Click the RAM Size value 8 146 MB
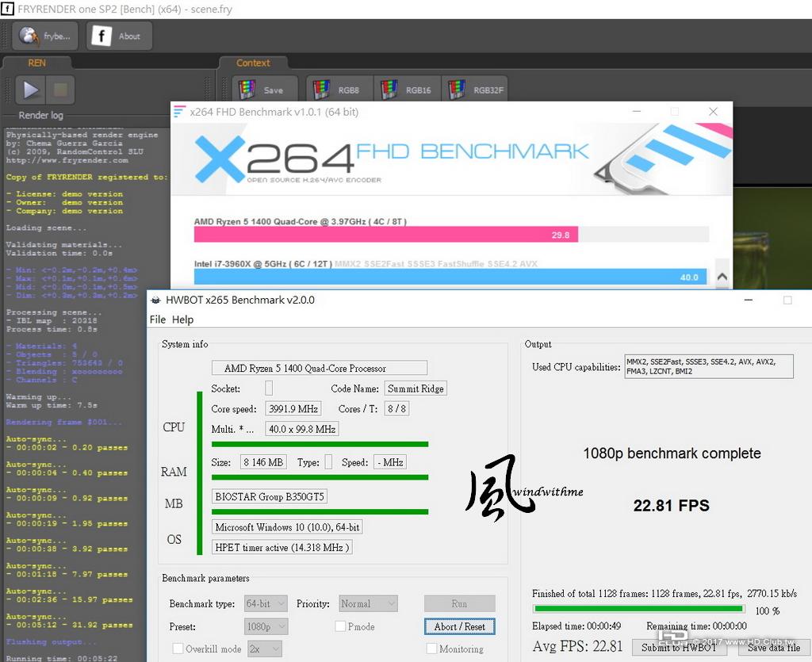 263,461
